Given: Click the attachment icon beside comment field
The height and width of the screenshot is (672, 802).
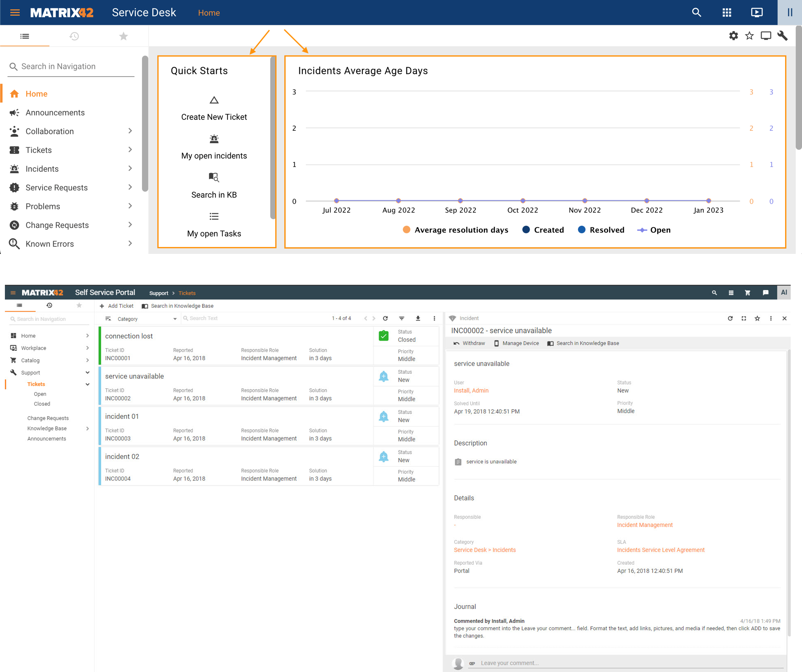Looking at the screenshot, I should point(472,663).
